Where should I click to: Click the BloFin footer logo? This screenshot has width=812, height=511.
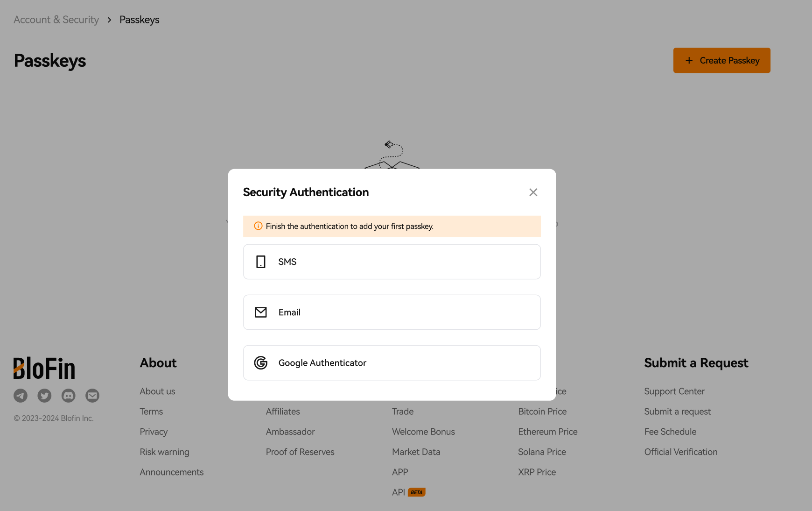[x=44, y=368]
